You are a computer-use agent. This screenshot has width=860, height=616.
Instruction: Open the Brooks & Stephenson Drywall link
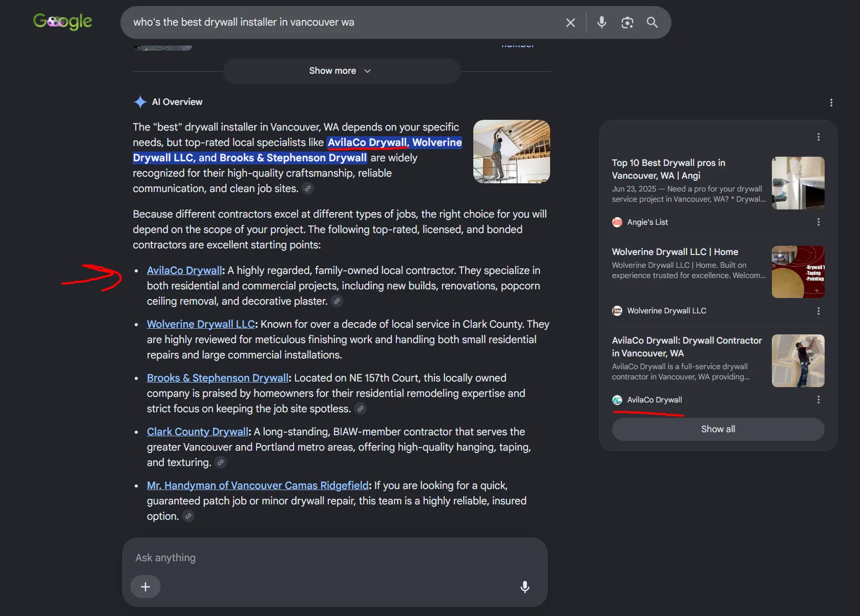click(x=218, y=378)
